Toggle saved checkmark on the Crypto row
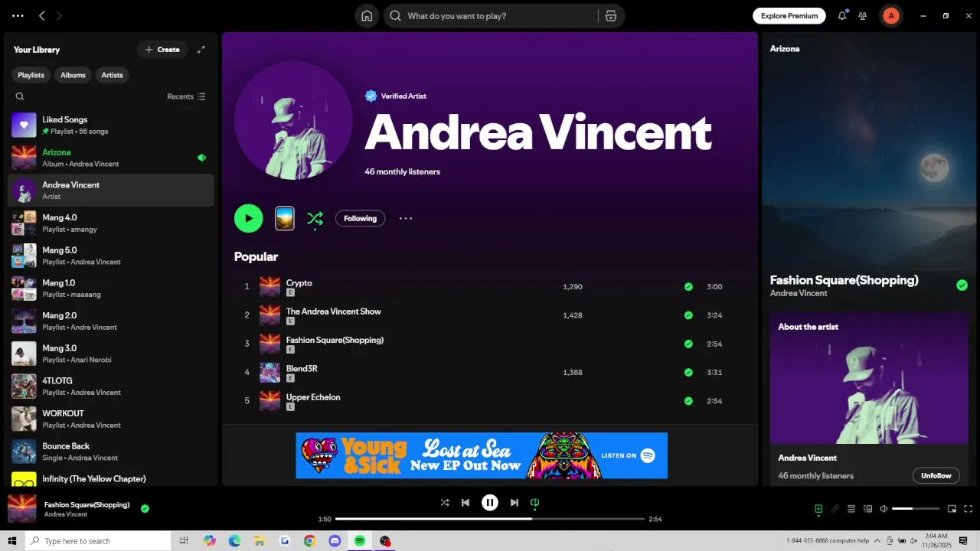The height and width of the screenshot is (551, 980). point(688,287)
